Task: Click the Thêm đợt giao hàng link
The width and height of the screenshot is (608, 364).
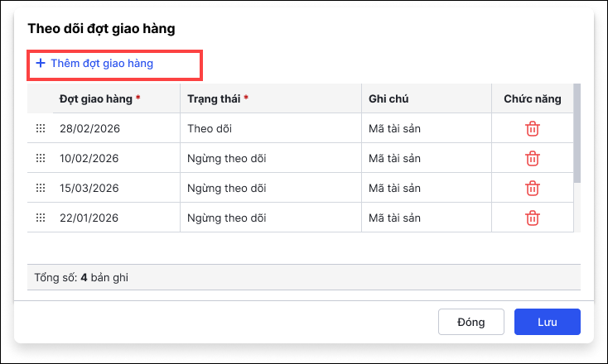Action: click(x=101, y=63)
